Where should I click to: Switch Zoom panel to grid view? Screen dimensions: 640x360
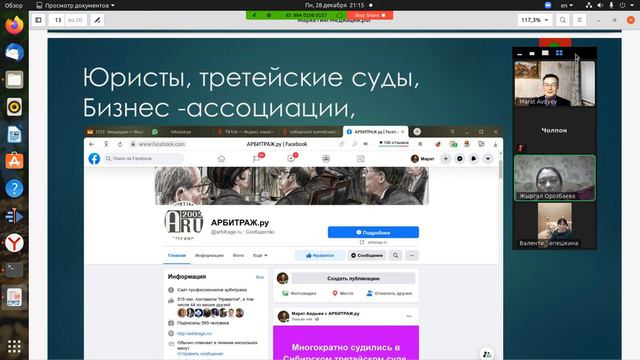(x=559, y=53)
